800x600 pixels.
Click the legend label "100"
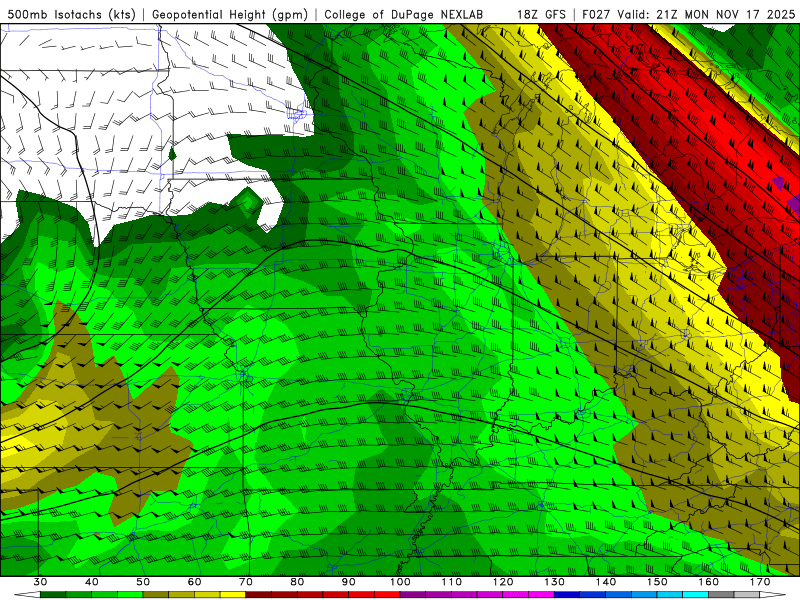click(x=400, y=582)
